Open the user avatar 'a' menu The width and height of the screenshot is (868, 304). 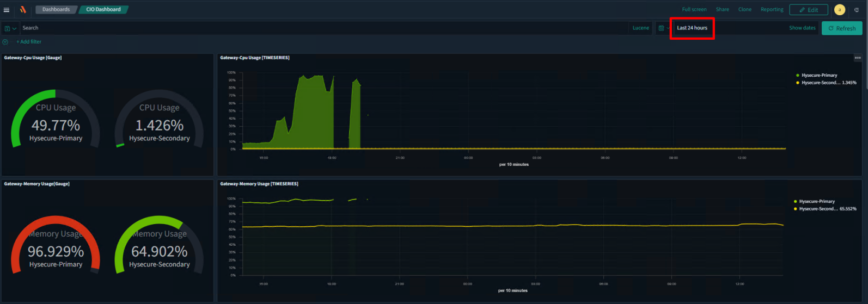tap(839, 10)
